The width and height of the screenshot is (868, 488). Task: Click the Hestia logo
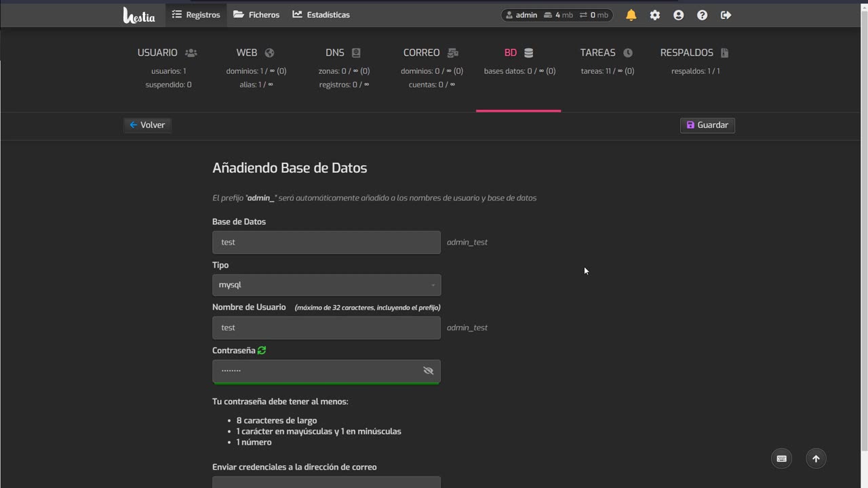pyautogui.click(x=139, y=15)
